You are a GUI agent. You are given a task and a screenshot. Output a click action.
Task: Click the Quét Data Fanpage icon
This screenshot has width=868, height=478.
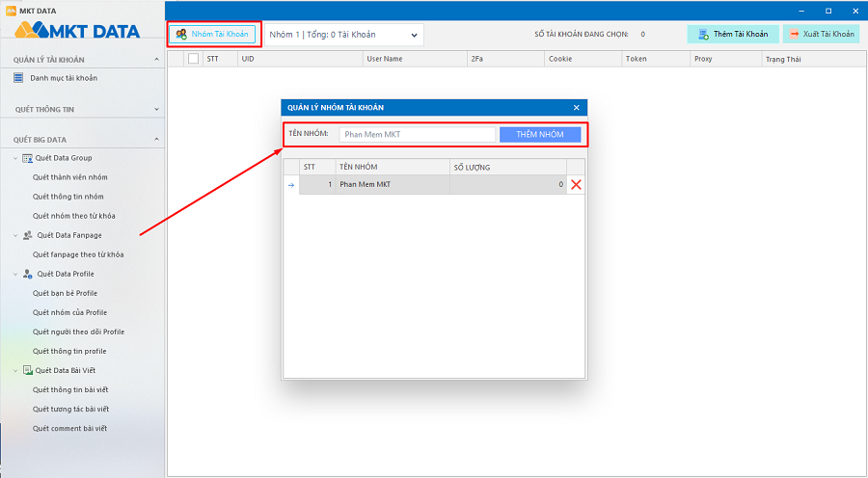[x=28, y=235]
